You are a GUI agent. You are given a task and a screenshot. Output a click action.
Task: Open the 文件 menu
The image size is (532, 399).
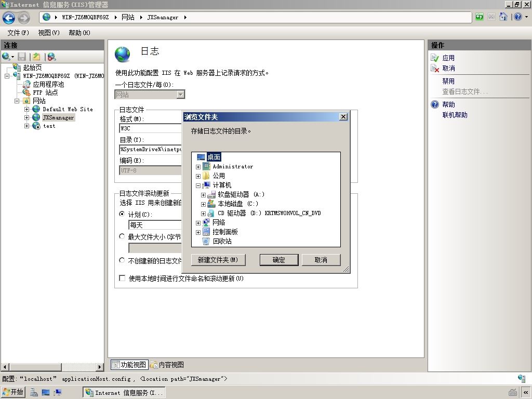[x=18, y=33]
